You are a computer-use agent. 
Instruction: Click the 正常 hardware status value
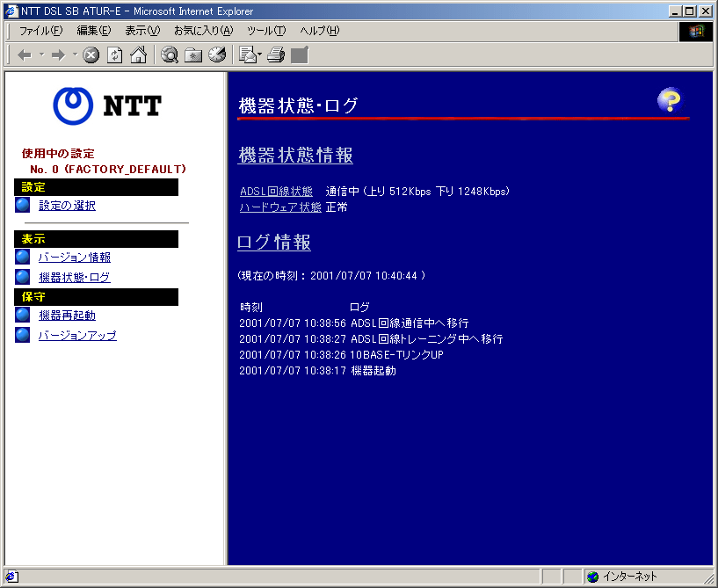coord(337,207)
